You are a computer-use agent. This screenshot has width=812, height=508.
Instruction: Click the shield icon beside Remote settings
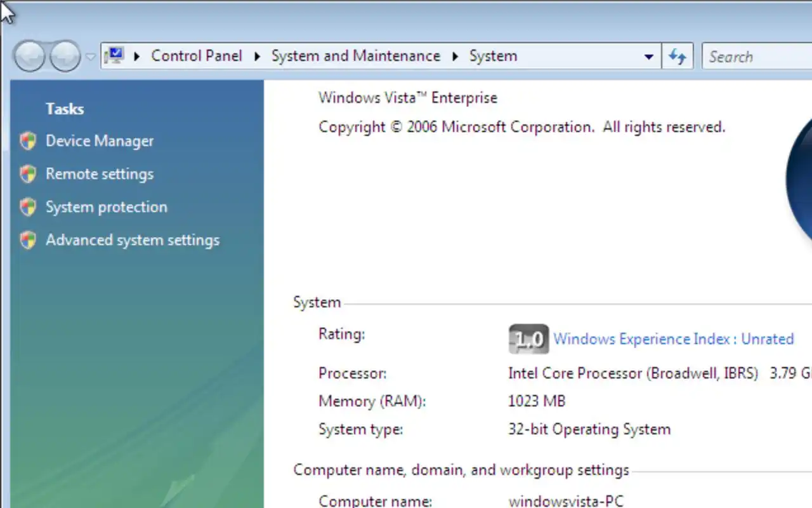click(28, 174)
